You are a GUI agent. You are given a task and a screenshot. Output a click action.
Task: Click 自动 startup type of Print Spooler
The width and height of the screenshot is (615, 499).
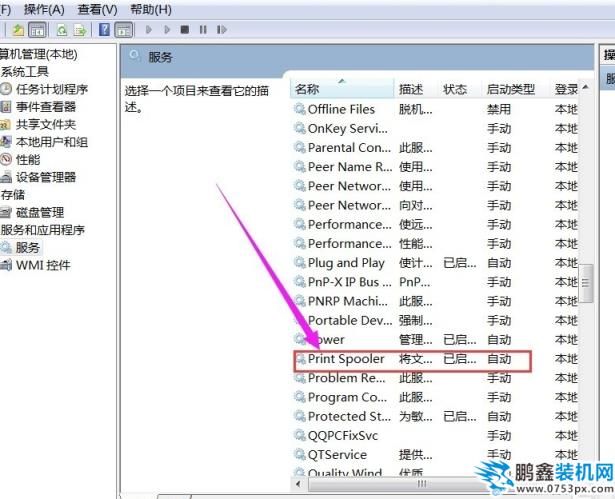click(499, 359)
